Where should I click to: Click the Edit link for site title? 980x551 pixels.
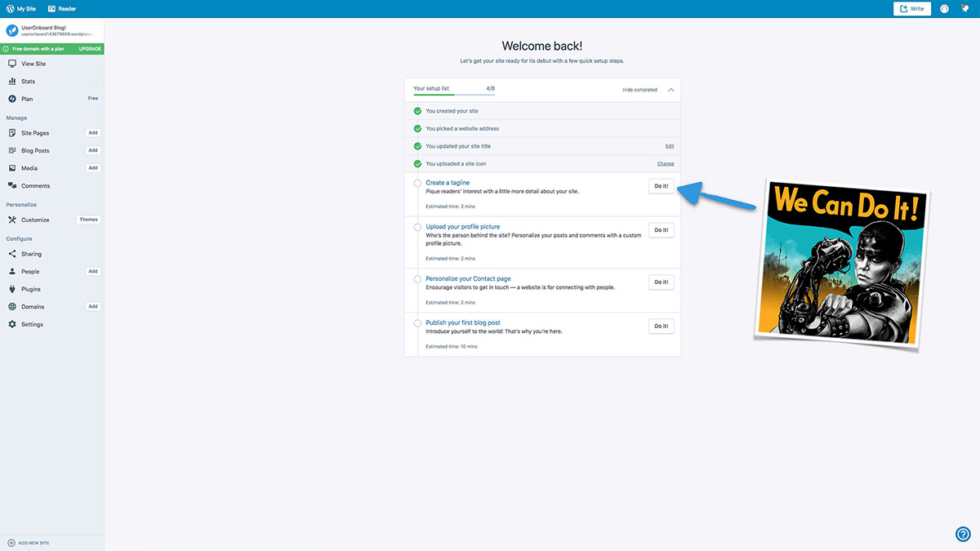click(670, 146)
